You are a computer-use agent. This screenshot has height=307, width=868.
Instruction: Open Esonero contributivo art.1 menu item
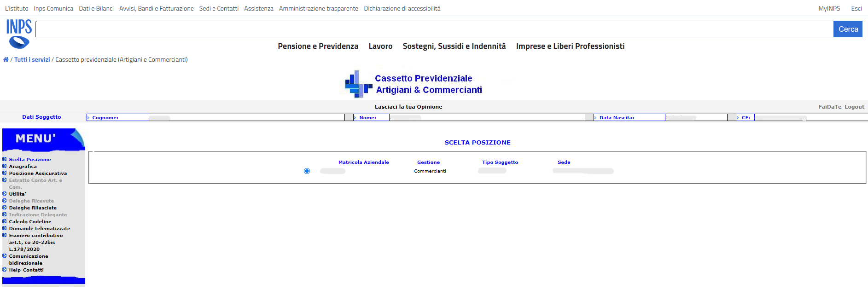(36, 242)
